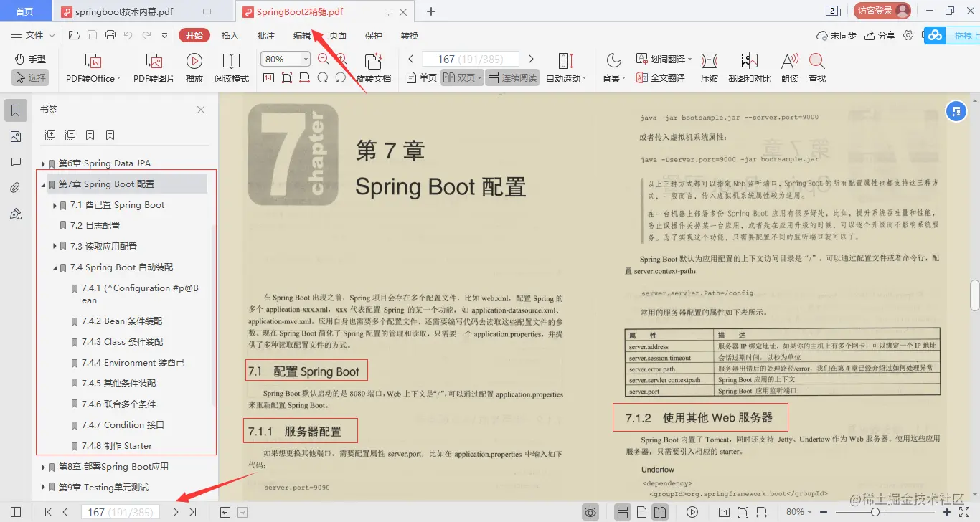Image resolution: width=980 pixels, height=522 pixels.
Task: Switch to the 批注 ribbon tab
Action: pos(266,35)
